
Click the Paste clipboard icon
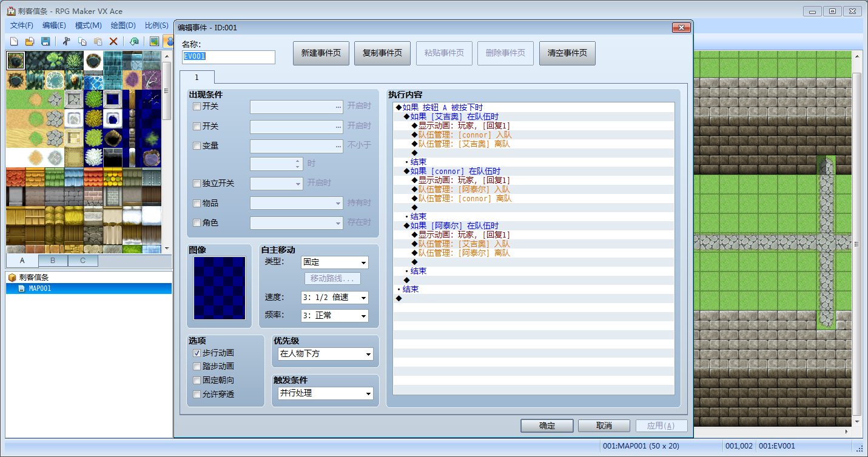98,41
